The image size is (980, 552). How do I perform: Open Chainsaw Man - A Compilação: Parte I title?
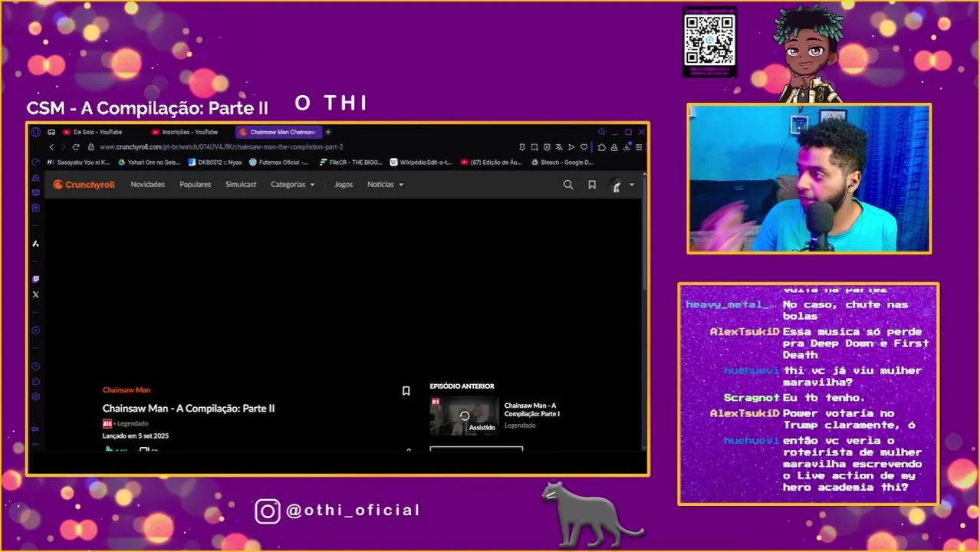point(532,409)
